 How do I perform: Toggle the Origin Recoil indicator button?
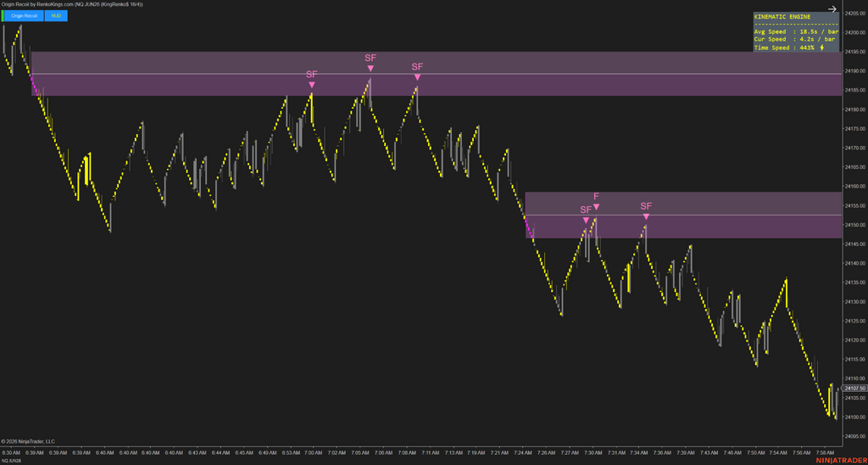24,16
